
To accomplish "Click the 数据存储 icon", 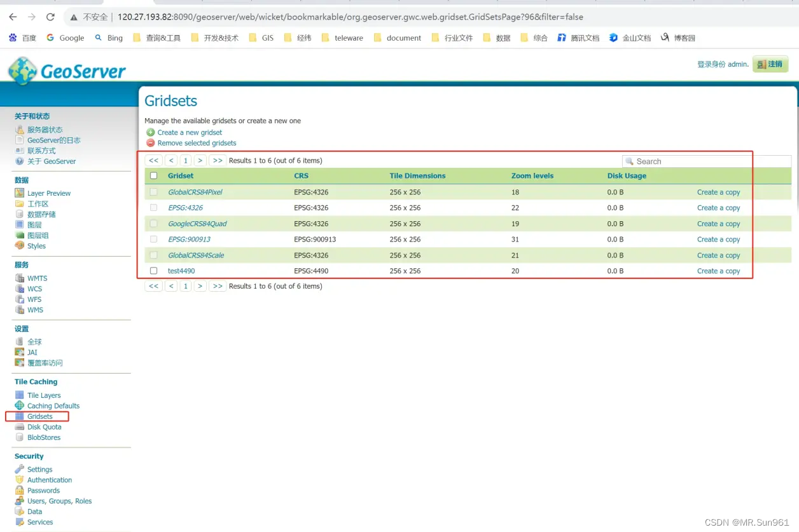I will coord(20,214).
